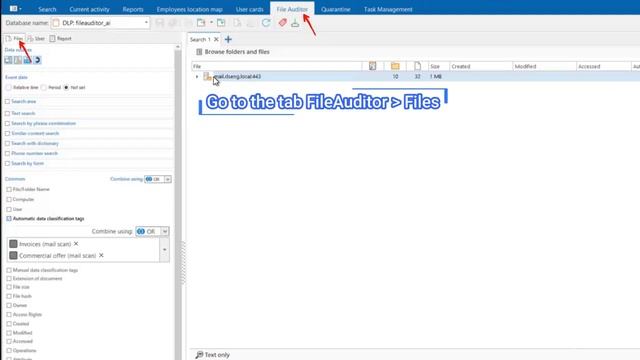Switch to the Report sub-tab
Viewport: 640px width, 360px height.
[x=60, y=38]
